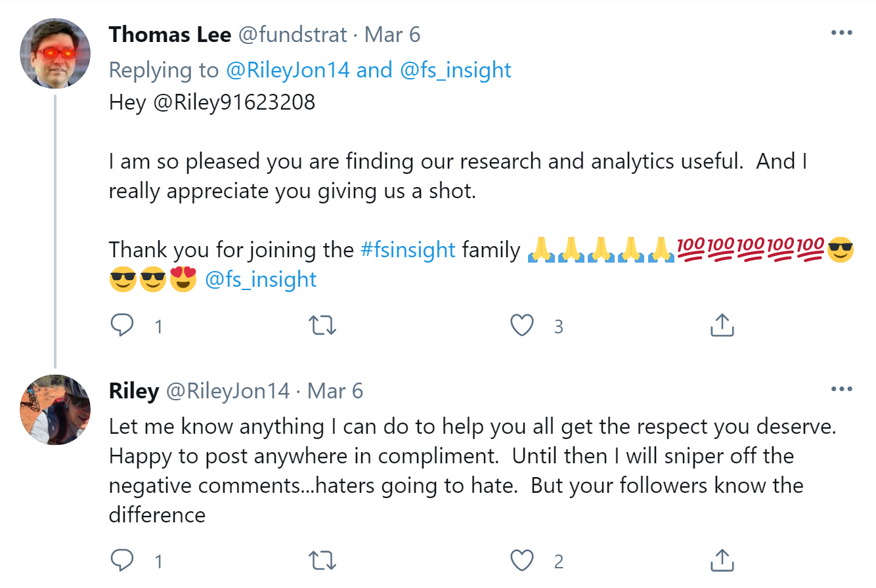Open Riley's profile picture

click(55, 410)
